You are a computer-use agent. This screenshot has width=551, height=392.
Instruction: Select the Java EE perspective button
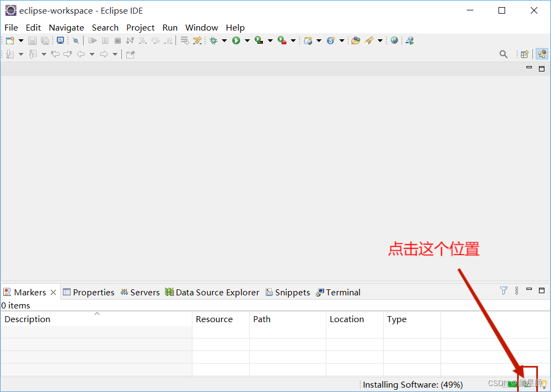pos(542,54)
